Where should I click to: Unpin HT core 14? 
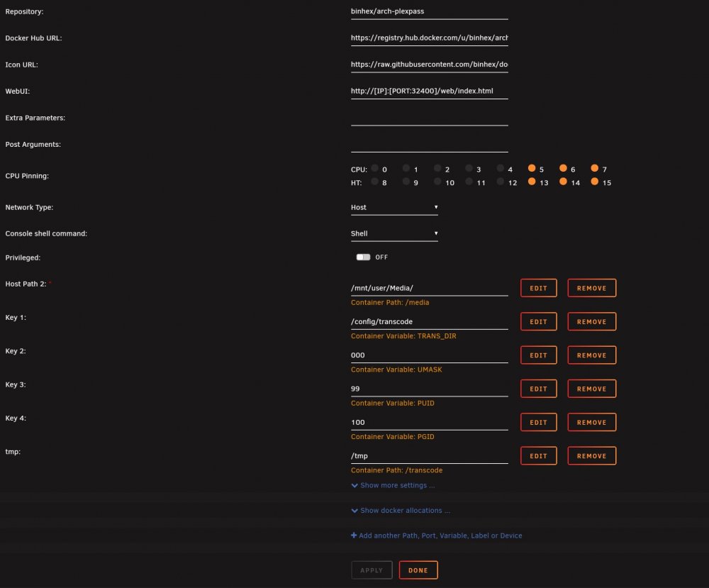563,182
